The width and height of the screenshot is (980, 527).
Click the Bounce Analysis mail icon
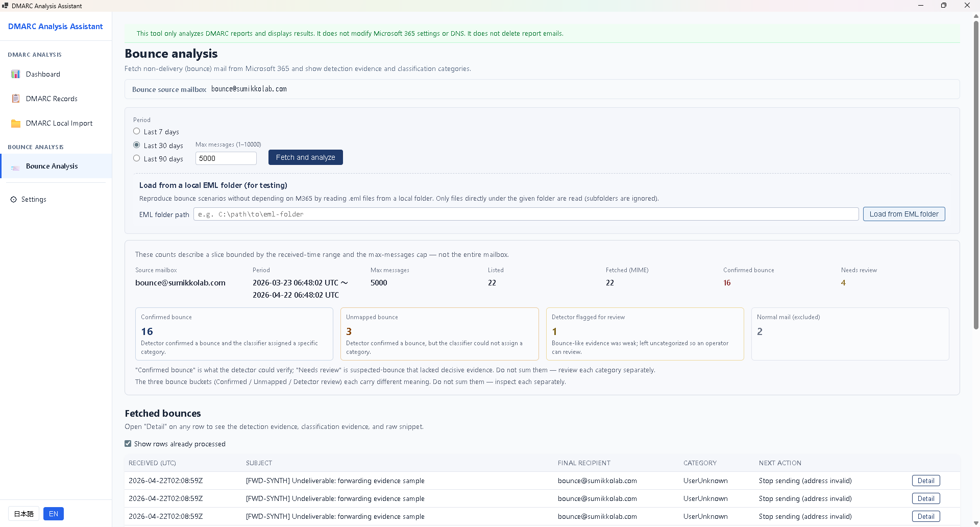[x=15, y=166]
